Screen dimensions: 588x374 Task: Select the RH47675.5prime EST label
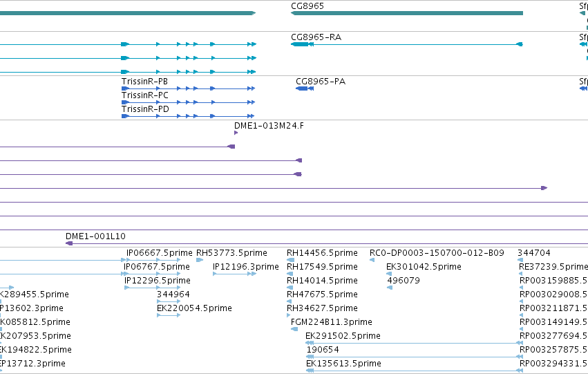click(322, 294)
